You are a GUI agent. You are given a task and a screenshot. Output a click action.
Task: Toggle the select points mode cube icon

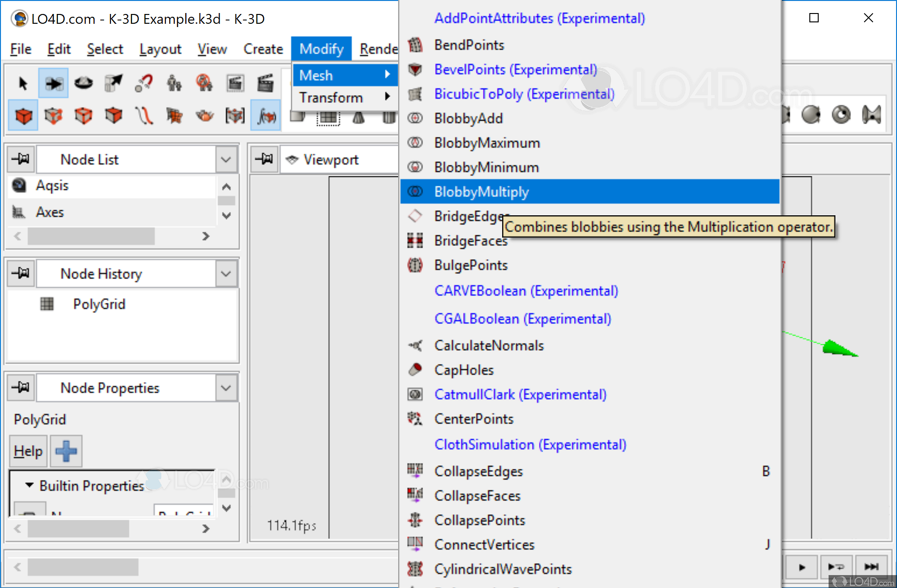(x=53, y=115)
